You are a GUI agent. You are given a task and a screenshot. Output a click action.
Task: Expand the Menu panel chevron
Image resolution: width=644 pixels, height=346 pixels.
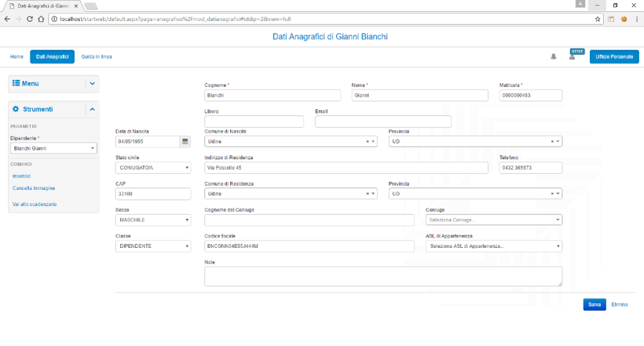92,83
